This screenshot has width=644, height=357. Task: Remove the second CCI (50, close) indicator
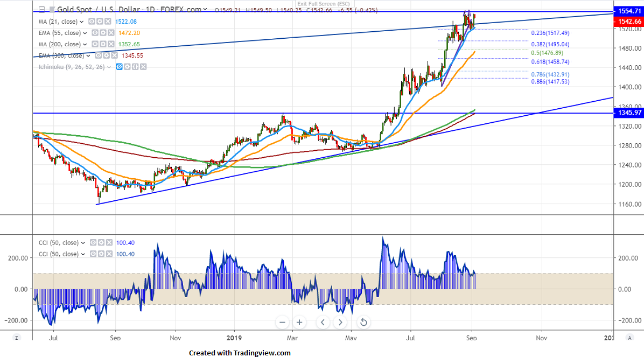(x=109, y=254)
